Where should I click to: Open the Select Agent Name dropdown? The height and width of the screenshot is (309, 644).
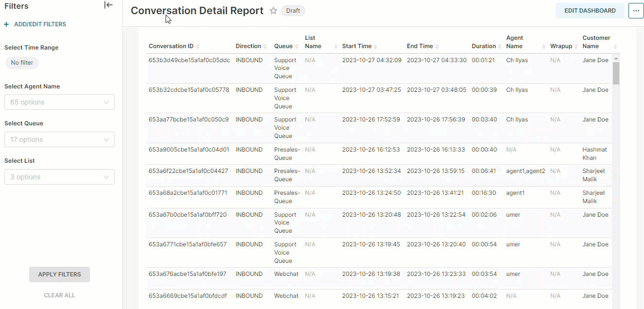tap(59, 102)
